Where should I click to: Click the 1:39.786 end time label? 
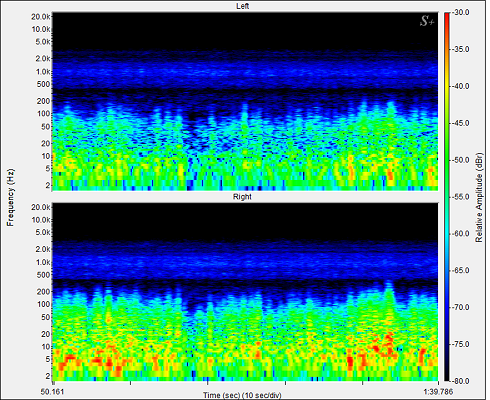click(438, 392)
